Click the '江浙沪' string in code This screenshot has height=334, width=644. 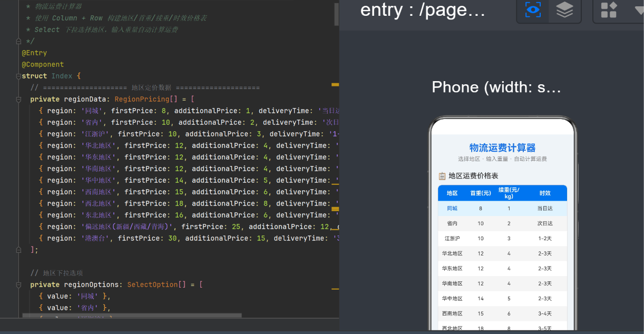95,134
